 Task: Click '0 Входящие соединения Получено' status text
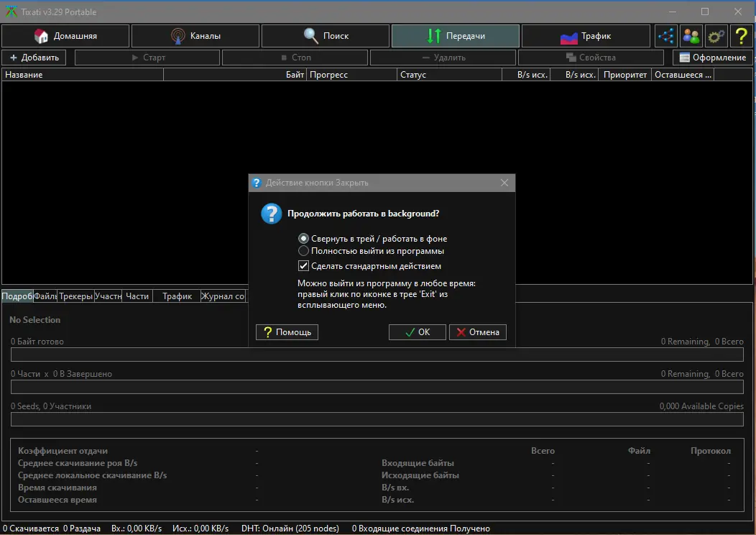point(421,529)
